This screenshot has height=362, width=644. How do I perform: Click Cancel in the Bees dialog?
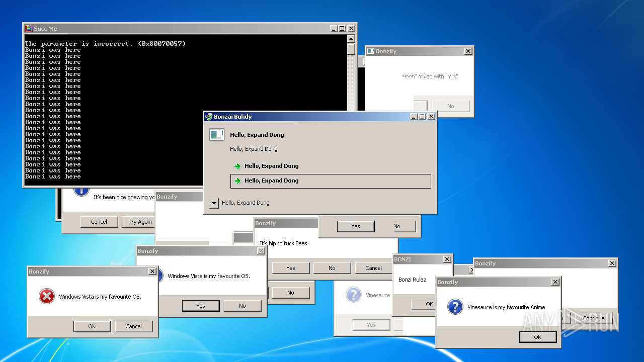click(x=373, y=268)
